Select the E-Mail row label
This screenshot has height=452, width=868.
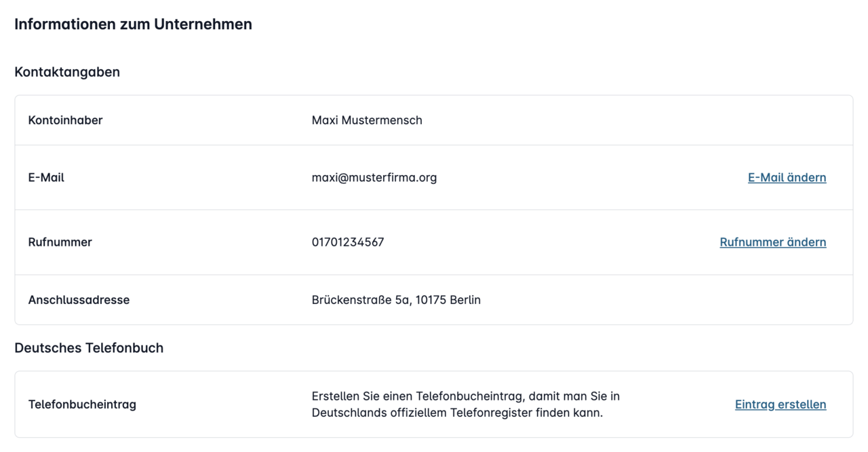[x=46, y=178]
